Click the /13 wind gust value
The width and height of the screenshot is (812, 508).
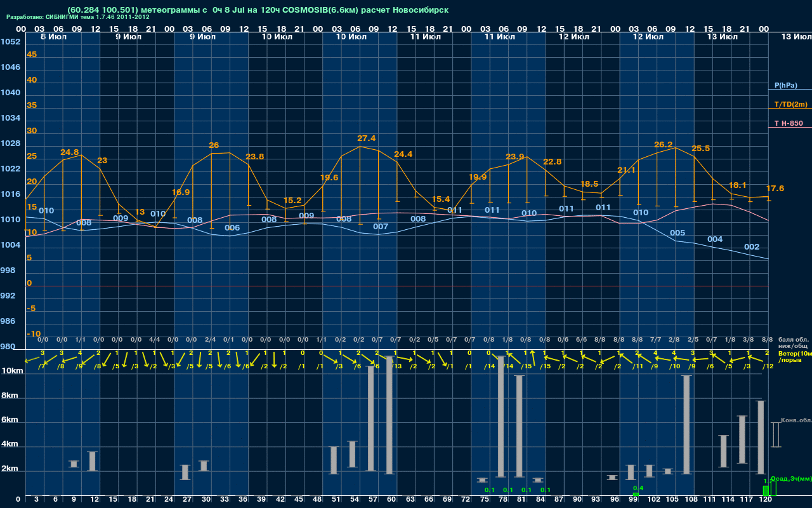coord(397,366)
